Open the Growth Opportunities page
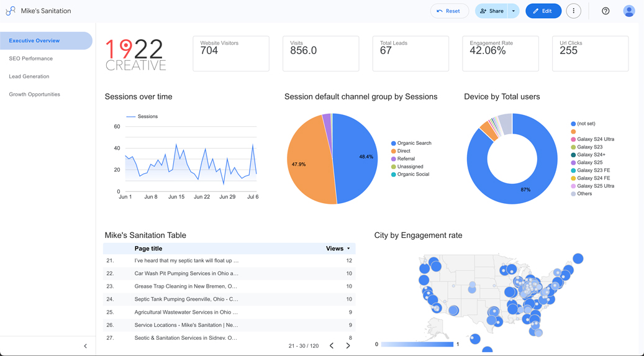This screenshot has height=356, width=644. 35,94
